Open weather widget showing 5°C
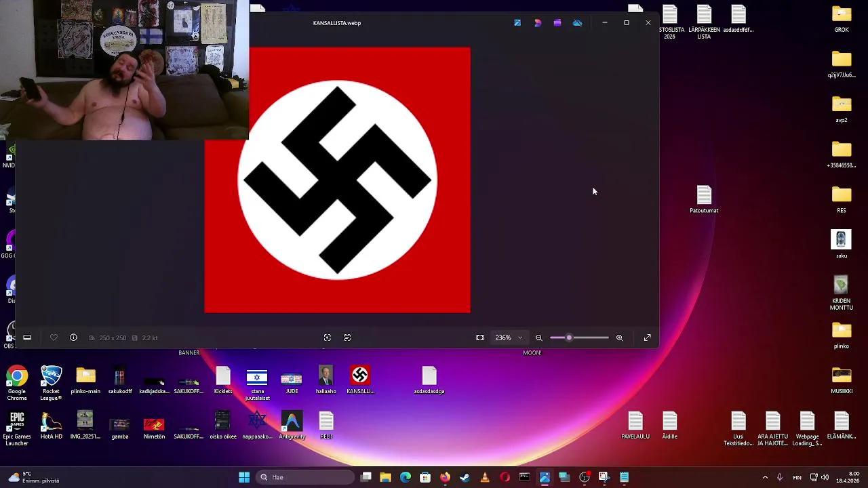Image resolution: width=868 pixels, height=488 pixels. coord(33,477)
